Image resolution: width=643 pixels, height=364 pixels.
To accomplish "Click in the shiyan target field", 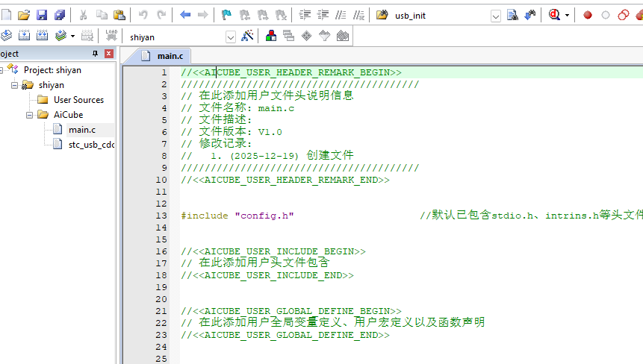I will tap(175, 37).
